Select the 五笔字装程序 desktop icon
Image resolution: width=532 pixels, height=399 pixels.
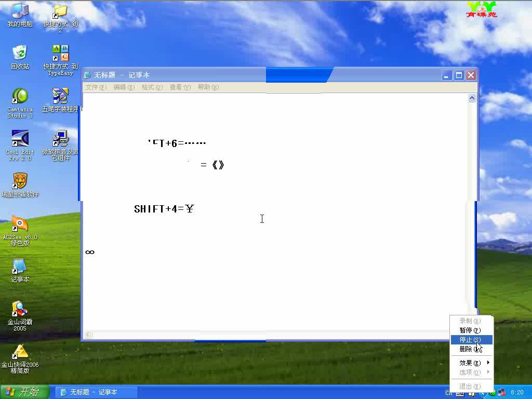click(x=60, y=100)
